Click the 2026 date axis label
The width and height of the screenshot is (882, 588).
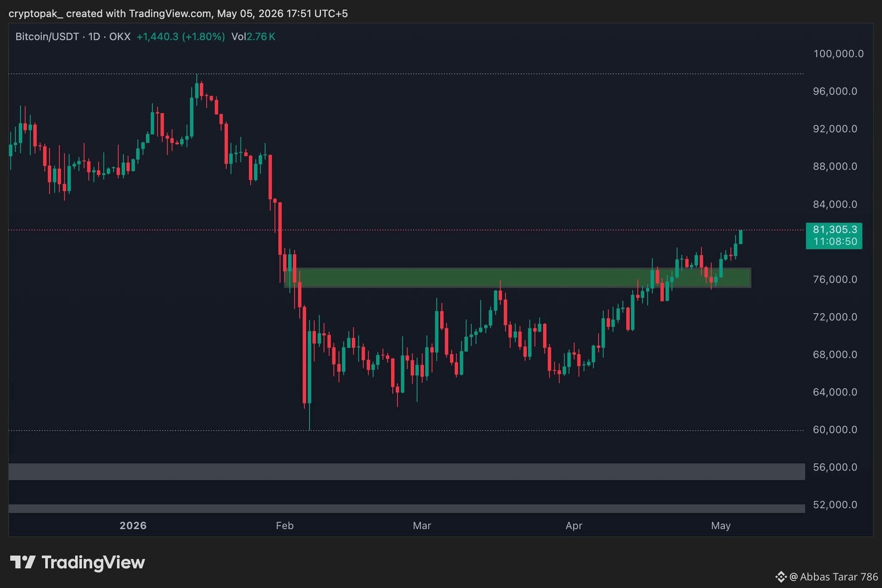[133, 526]
